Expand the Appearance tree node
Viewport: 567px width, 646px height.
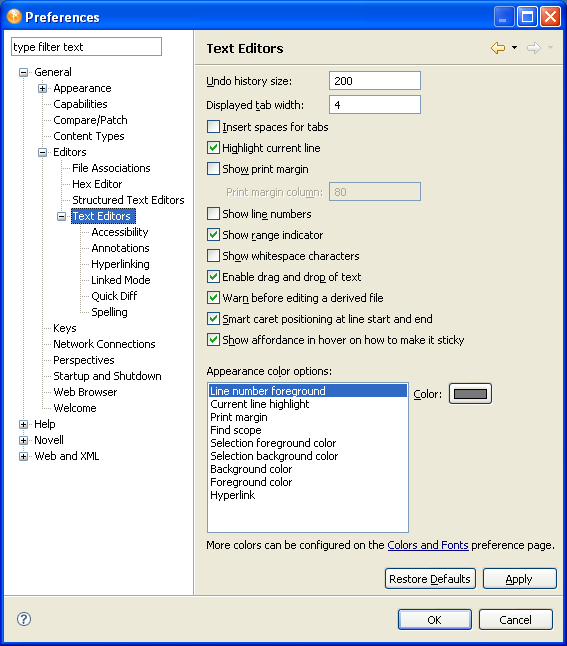pos(42,88)
